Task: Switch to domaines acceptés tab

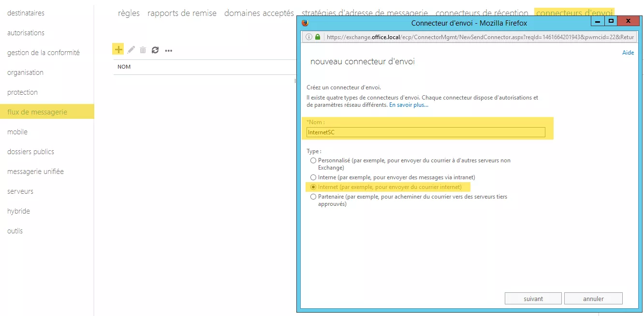Action: click(x=259, y=13)
